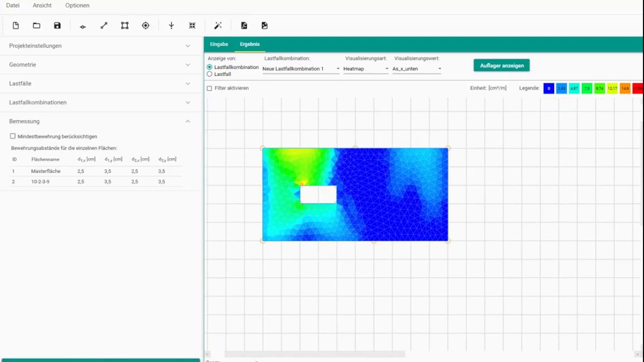
Task: Click the Auflager anzeigen button
Action: (x=502, y=65)
